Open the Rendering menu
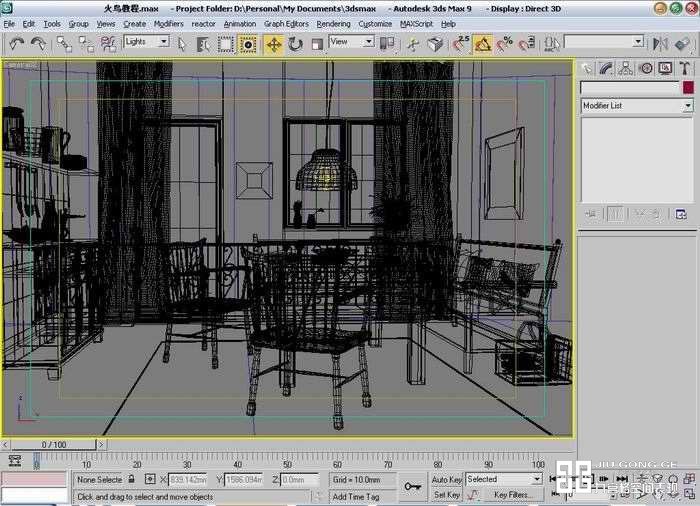Viewport: 700px width, 506px height. (x=333, y=23)
